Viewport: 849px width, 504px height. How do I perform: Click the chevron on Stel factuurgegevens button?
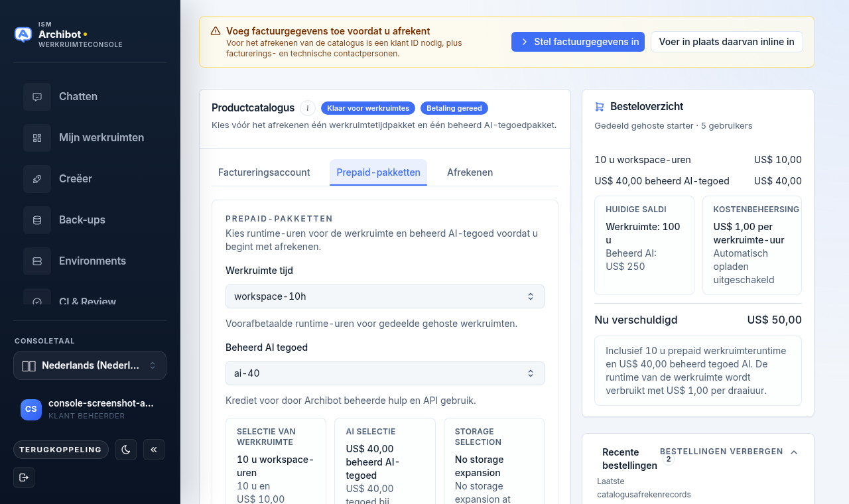tap(525, 42)
